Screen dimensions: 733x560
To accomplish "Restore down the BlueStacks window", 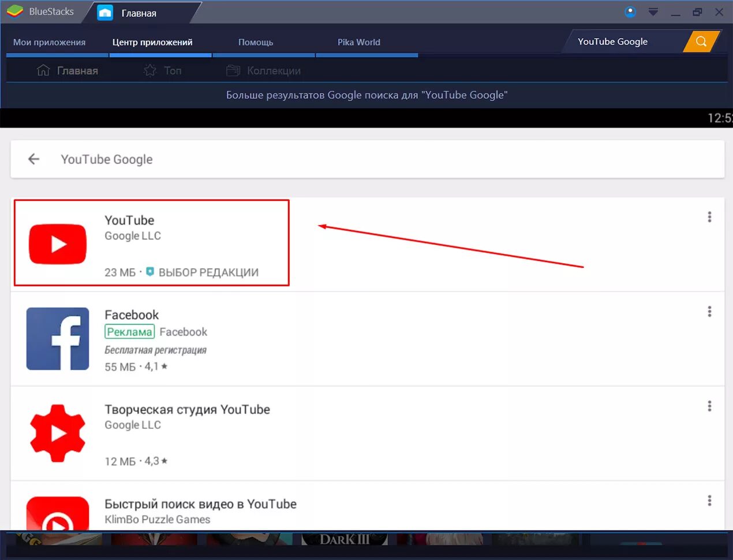I will 697,12.
